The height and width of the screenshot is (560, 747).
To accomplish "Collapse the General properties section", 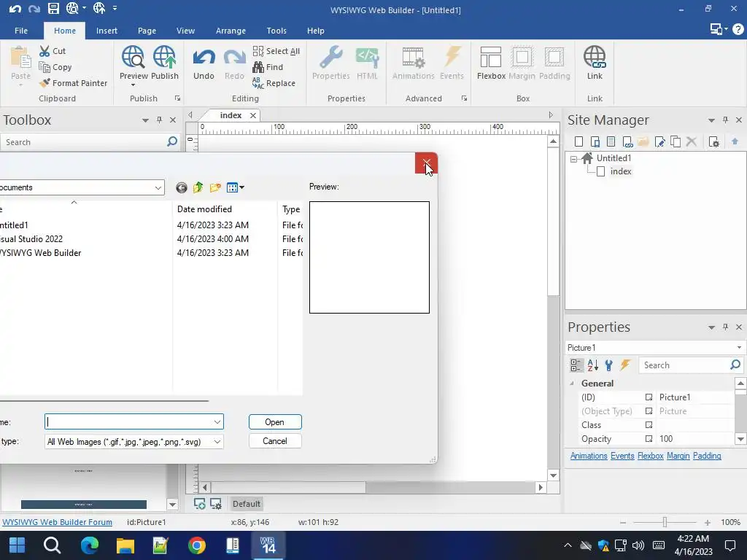I will (572, 384).
